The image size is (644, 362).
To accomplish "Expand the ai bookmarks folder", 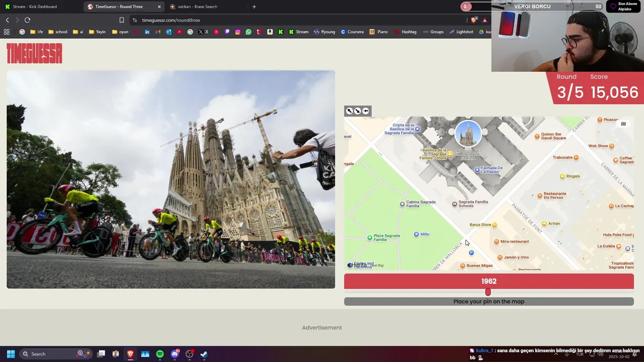I will [78, 32].
